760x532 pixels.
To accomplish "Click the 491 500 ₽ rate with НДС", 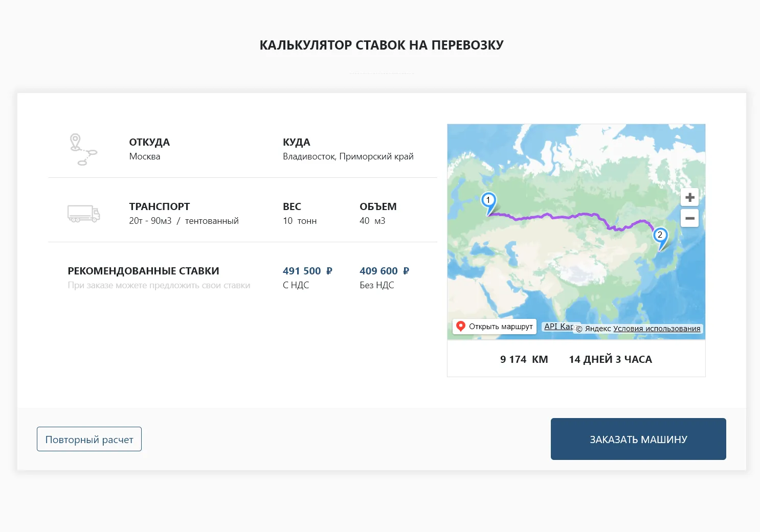I will [x=307, y=271].
